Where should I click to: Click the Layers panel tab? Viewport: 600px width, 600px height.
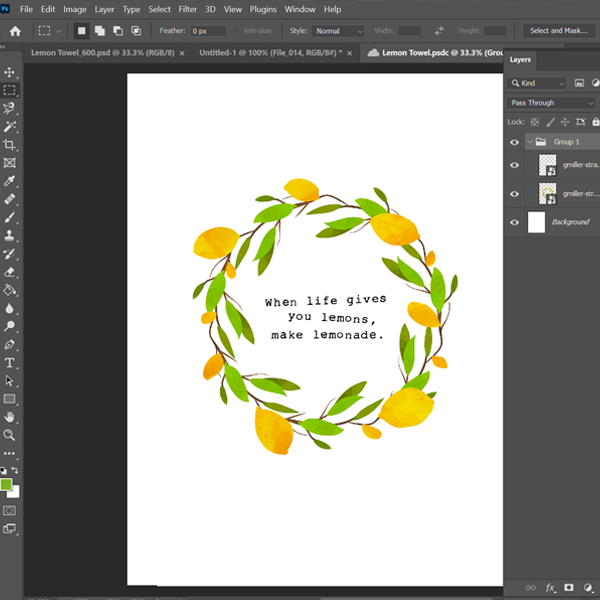tap(520, 60)
